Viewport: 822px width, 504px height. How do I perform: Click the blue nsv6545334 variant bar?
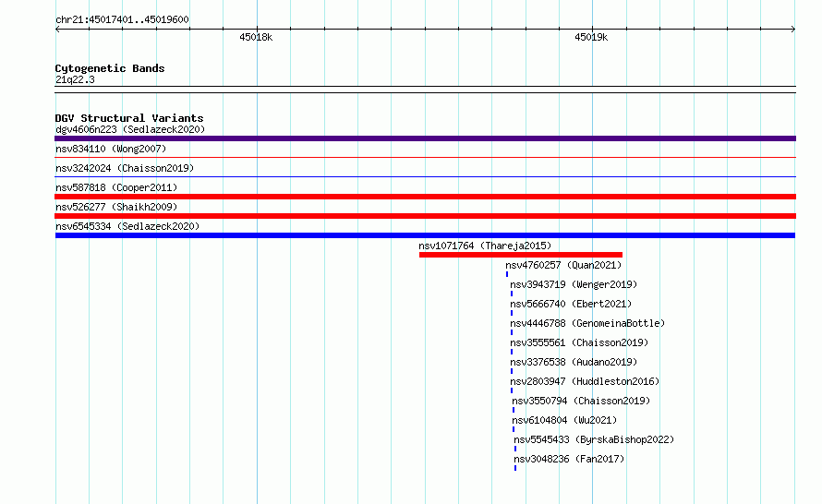click(425, 235)
